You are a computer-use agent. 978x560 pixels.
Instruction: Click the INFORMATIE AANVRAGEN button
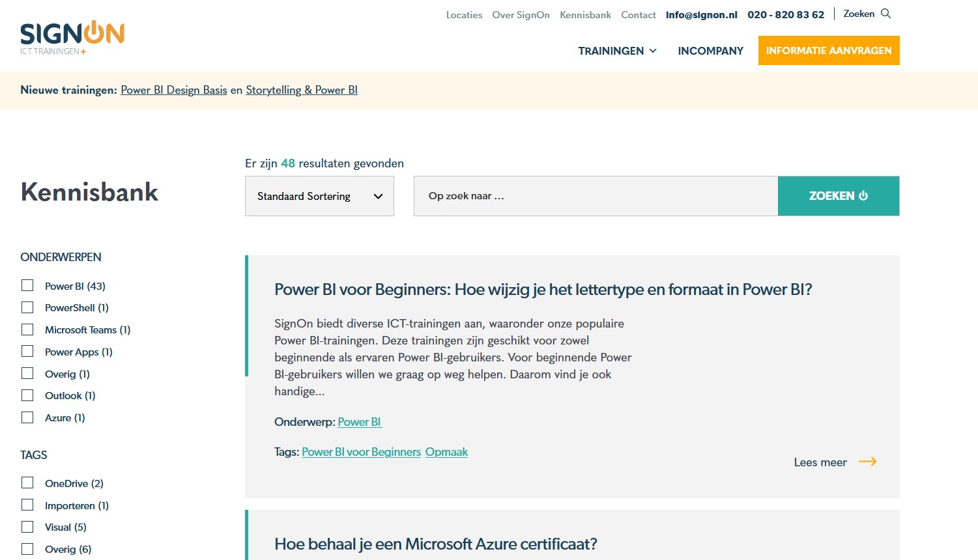[828, 50]
